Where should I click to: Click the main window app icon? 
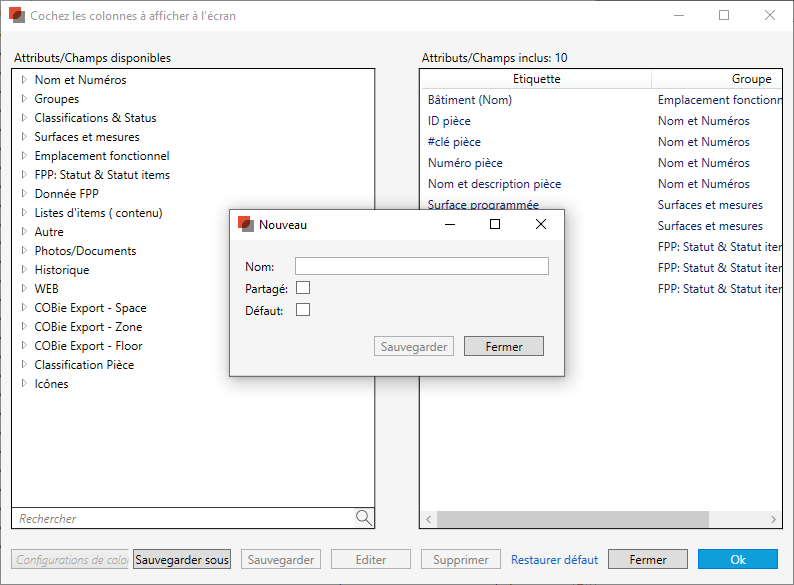point(17,15)
